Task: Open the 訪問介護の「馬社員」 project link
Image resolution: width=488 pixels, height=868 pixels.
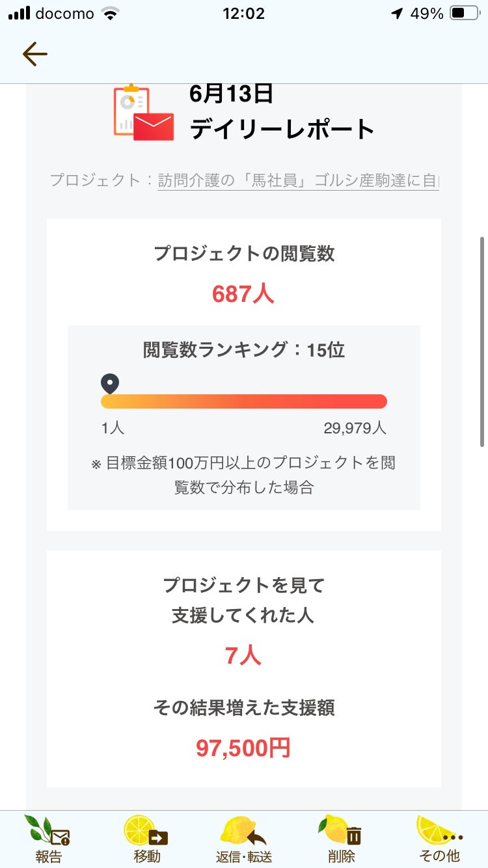Action: pyautogui.click(x=298, y=180)
